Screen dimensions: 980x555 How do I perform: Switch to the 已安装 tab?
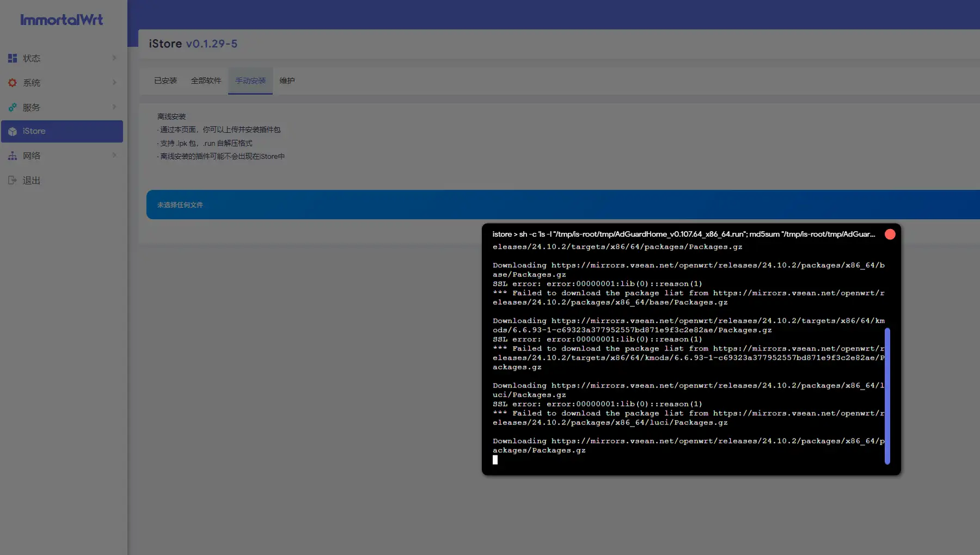(x=164, y=81)
